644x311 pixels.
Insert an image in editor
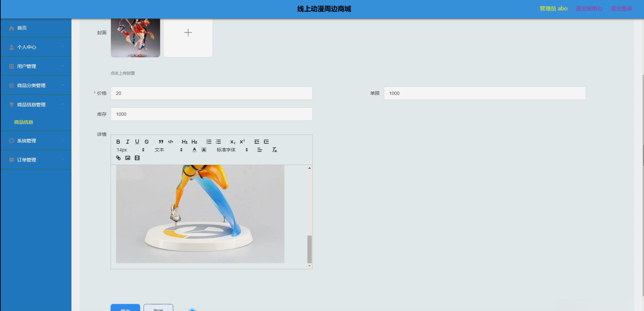click(128, 158)
